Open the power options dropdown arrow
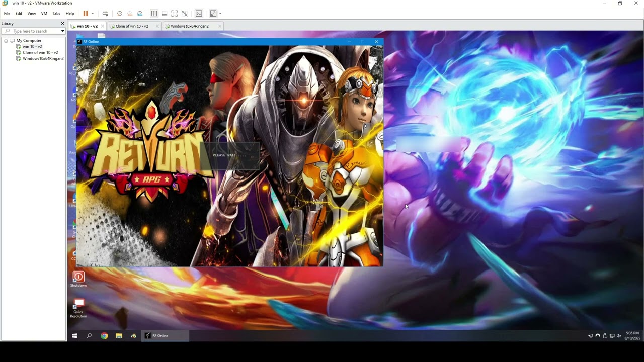The image size is (644, 362). (93, 14)
